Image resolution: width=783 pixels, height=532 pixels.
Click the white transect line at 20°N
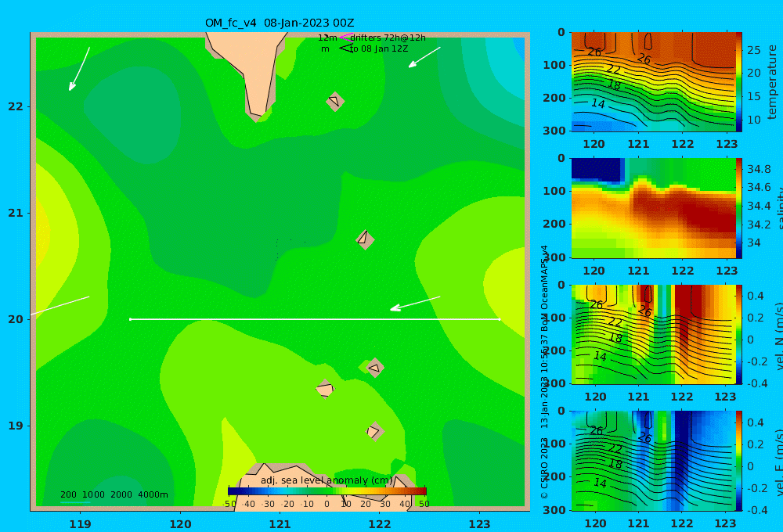[x=315, y=319]
